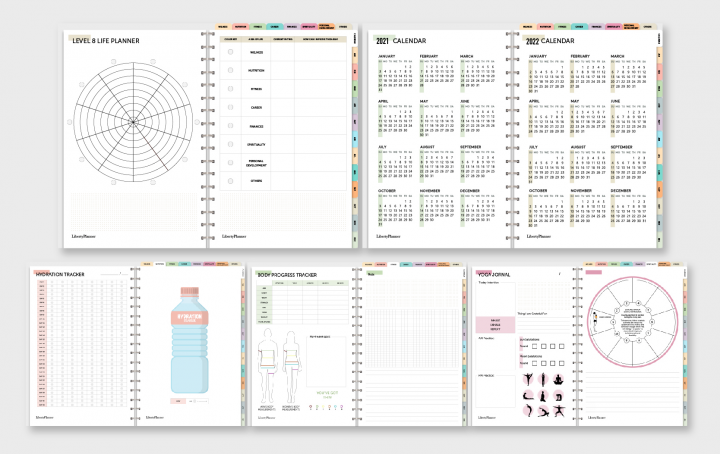This screenshot has height=454, width=720.
Task: Tick the circle checkbox in the Spirituality row
Action: 231,144
